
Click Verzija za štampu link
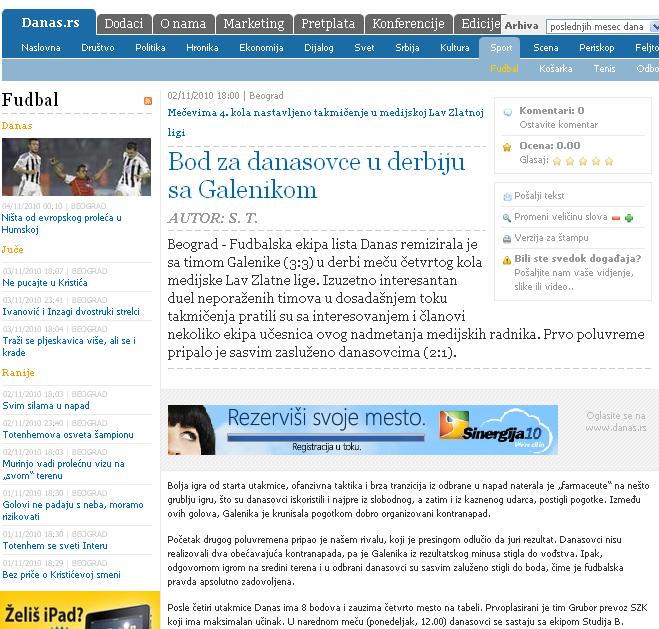[551, 238]
